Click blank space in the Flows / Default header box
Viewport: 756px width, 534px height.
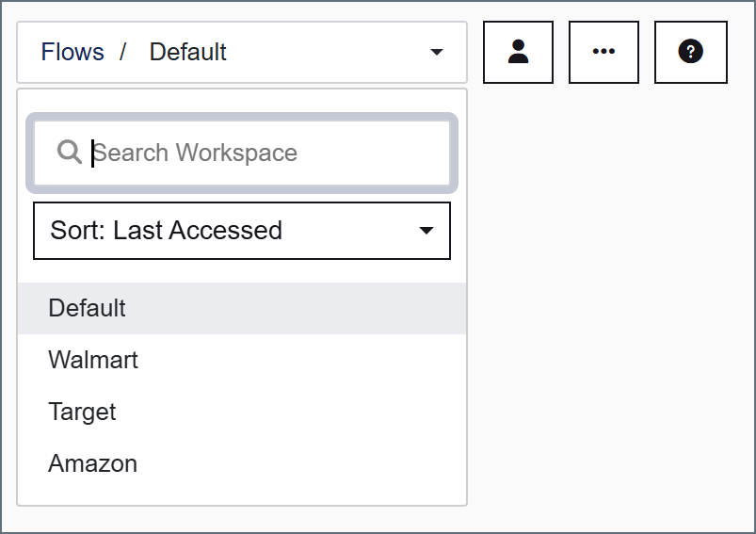[x=328, y=52]
